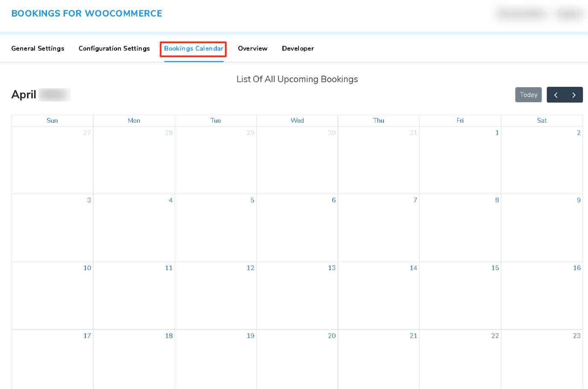Select the Bookings Calendar tab
The width and height of the screenshot is (588, 389).
[x=193, y=49]
